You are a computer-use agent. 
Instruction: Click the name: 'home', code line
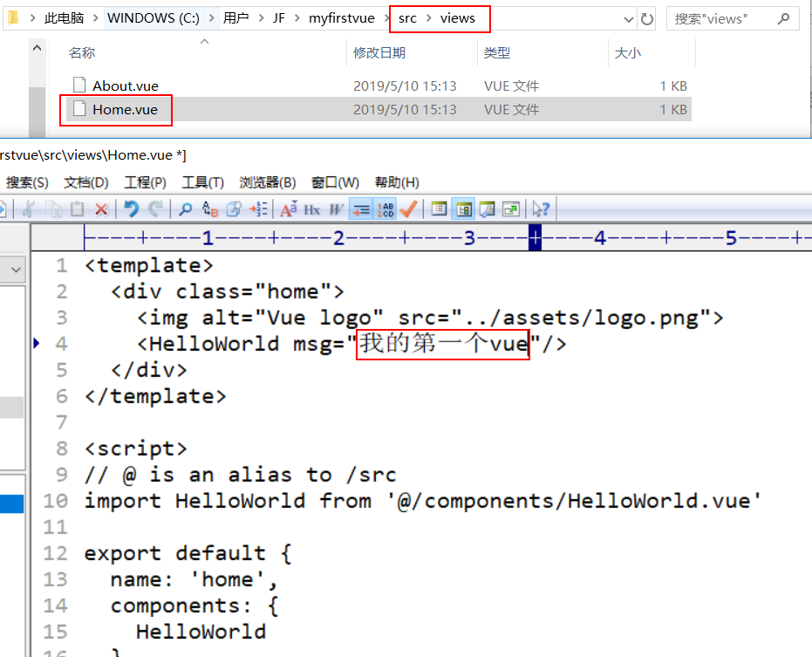(194, 579)
